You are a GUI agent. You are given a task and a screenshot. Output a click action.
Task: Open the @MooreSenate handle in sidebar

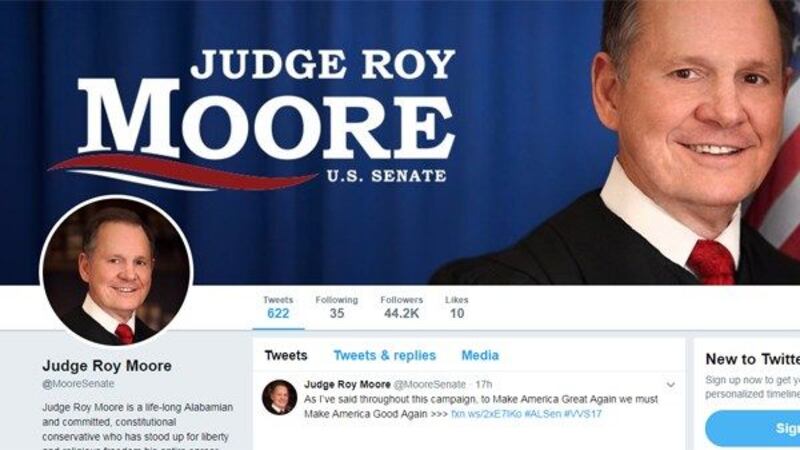pyautogui.click(x=78, y=384)
